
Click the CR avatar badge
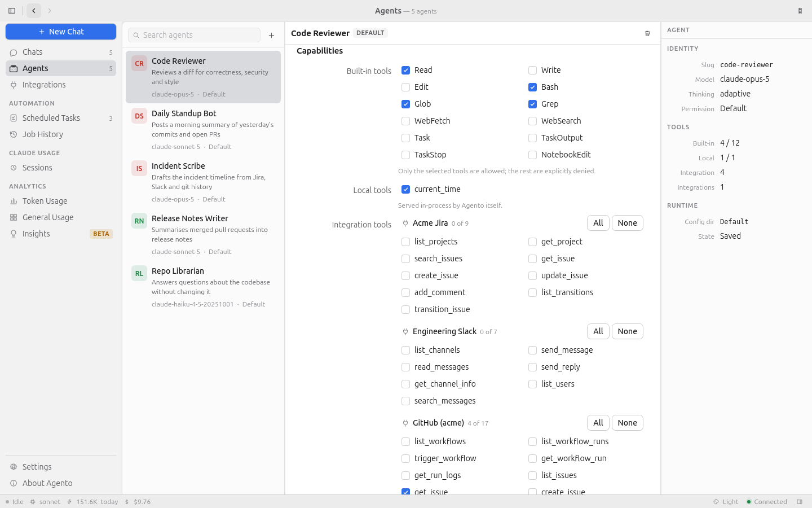tap(139, 63)
